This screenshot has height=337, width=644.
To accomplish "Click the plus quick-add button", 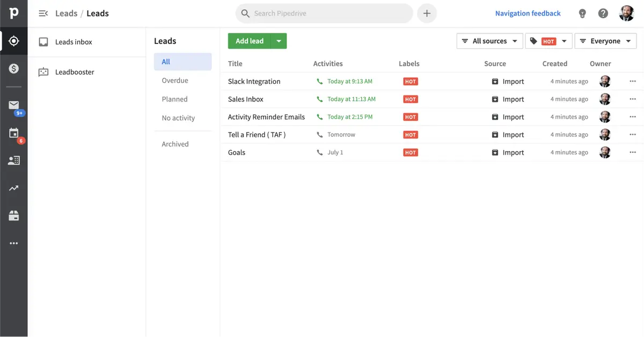I will [x=427, y=13].
